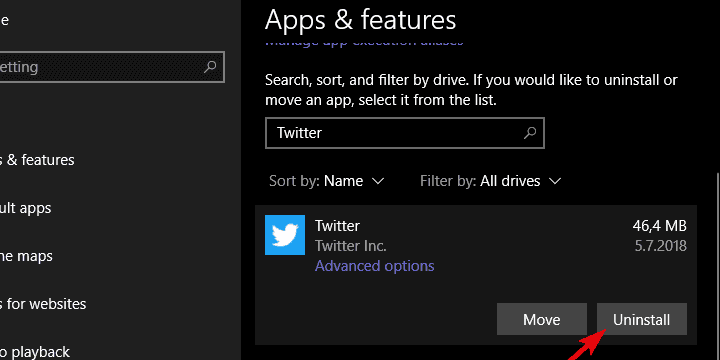Select Apps for websites in the sidebar
Screen dimensions: 720x360
(x=43, y=304)
